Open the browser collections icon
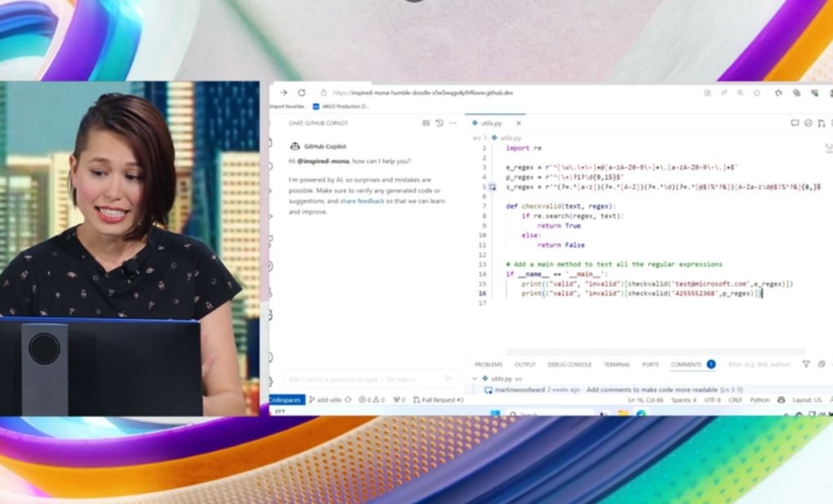Screen dimensions: 833x504 pyautogui.click(x=796, y=93)
